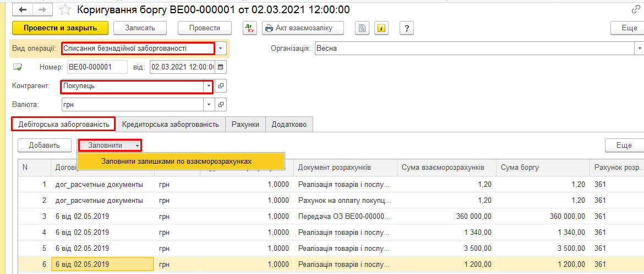Open the table Еще menu

(x=624, y=145)
